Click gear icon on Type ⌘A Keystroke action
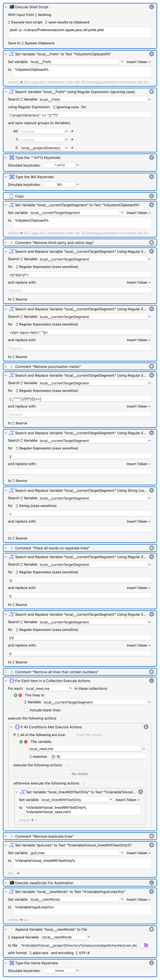Image resolution: width=160 pixels, height=980 pixels. [151, 177]
